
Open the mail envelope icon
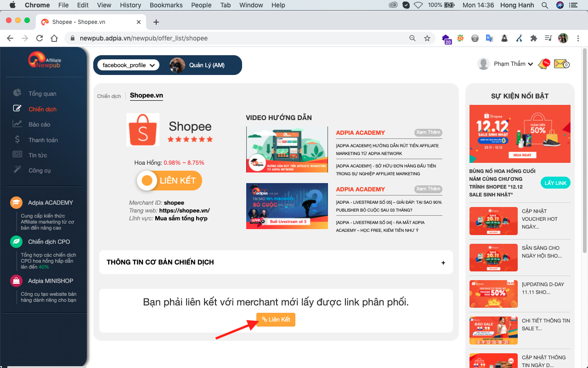pyautogui.click(x=560, y=64)
